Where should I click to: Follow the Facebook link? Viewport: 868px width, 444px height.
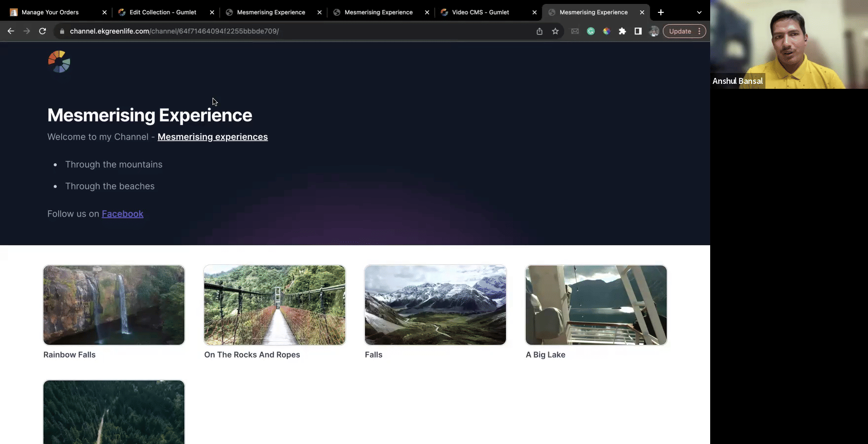point(122,214)
